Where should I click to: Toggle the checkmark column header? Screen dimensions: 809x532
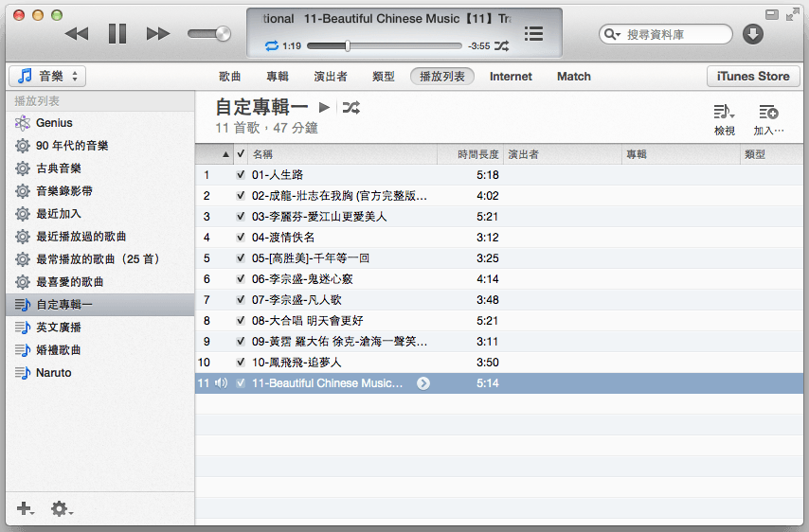click(x=241, y=153)
